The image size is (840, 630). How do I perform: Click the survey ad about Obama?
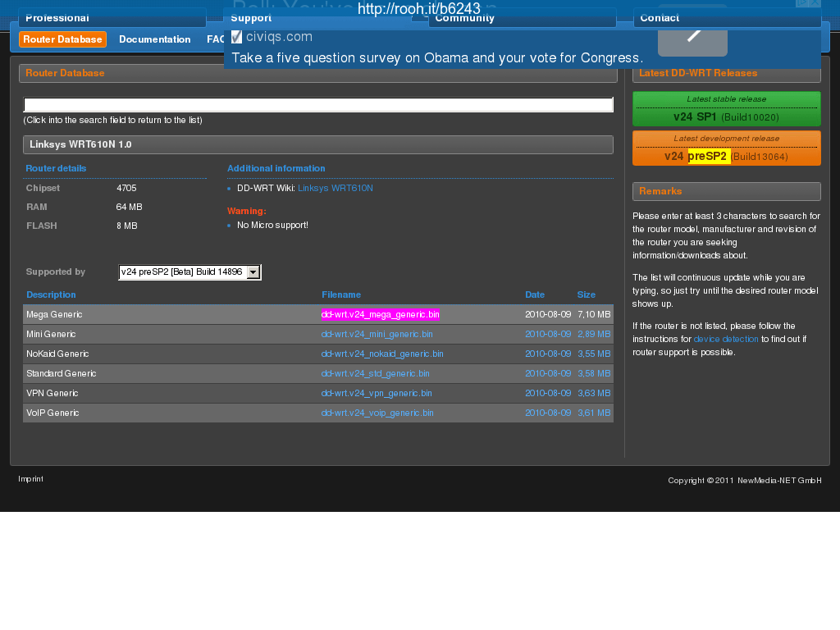pos(436,58)
